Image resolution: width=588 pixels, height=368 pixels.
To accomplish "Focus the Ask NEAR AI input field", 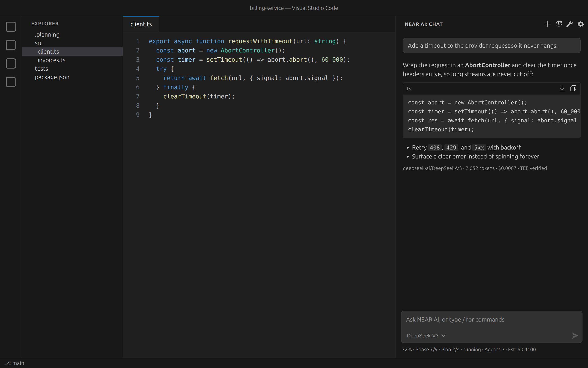I will click(492, 319).
